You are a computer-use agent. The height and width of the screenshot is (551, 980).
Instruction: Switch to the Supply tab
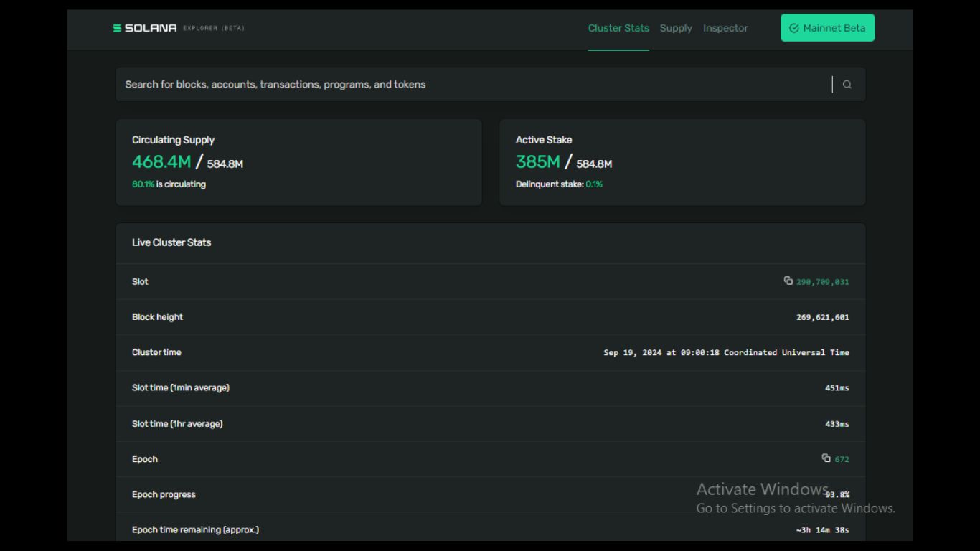(676, 28)
